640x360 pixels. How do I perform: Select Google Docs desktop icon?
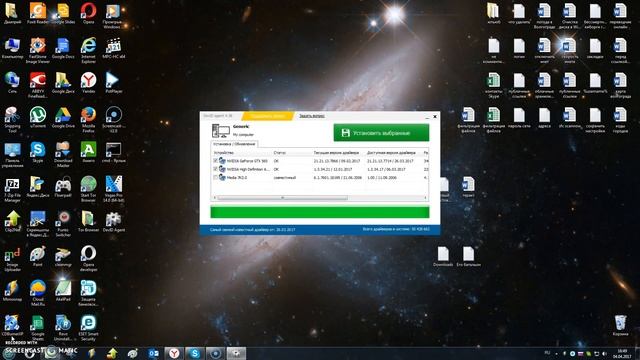click(x=63, y=48)
